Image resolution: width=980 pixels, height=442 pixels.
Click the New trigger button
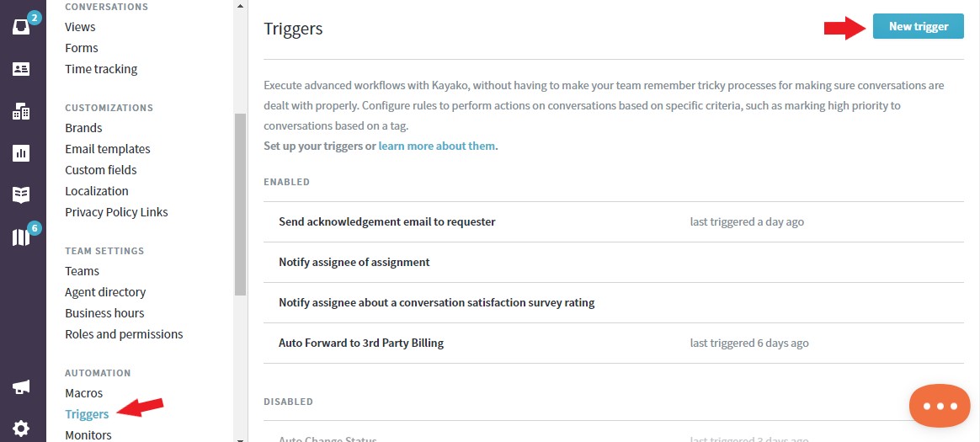pos(919,26)
